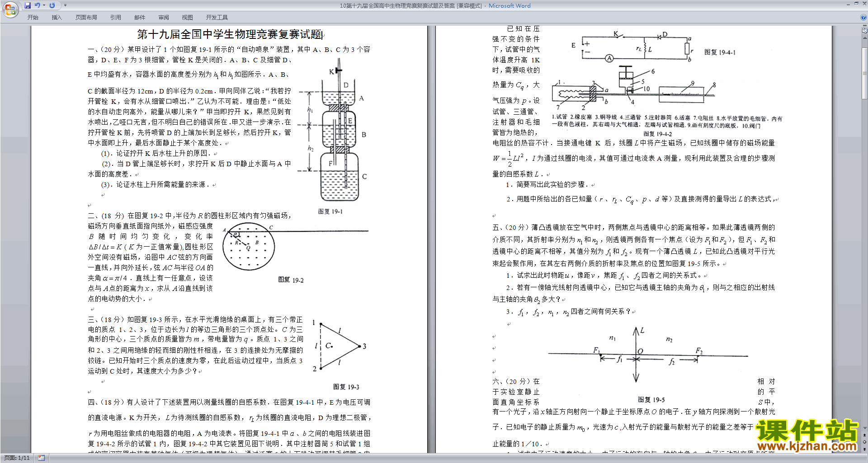Click the line (1). 论证拧开 K 后水柱上升的原因
Viewport: 868px width, 463px height.
tap(156, 154)
